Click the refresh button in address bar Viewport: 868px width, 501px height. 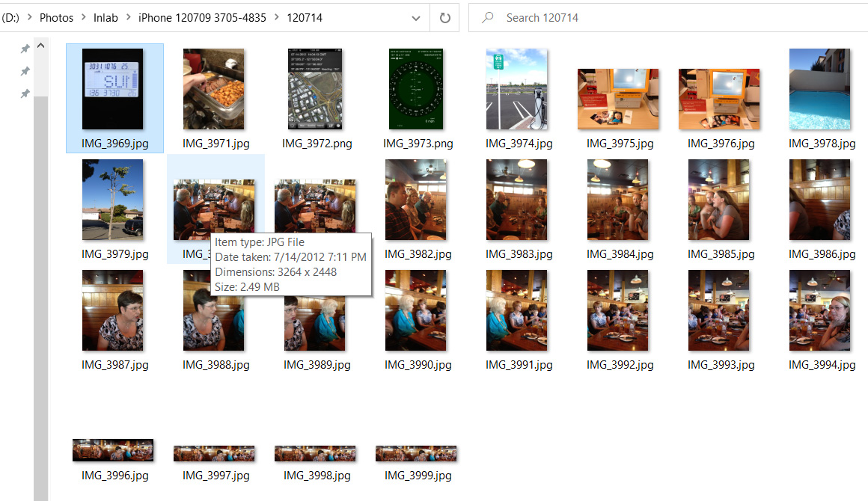[445, 18]
